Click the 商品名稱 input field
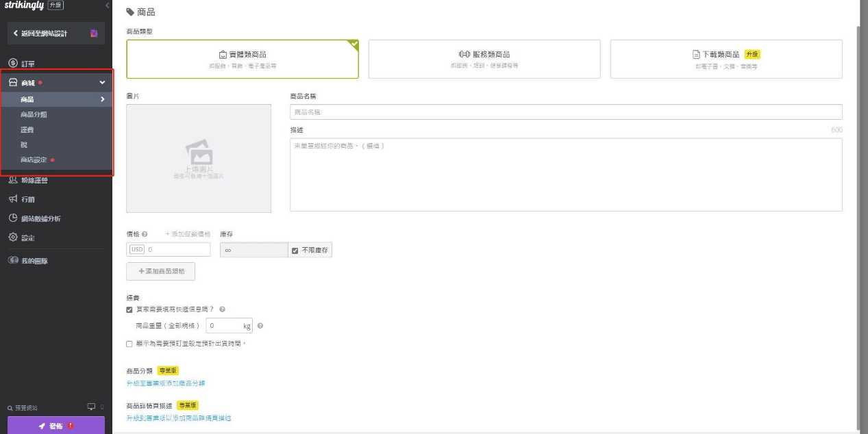Viewport: 868px width, 434px height. tap(564, 110)
